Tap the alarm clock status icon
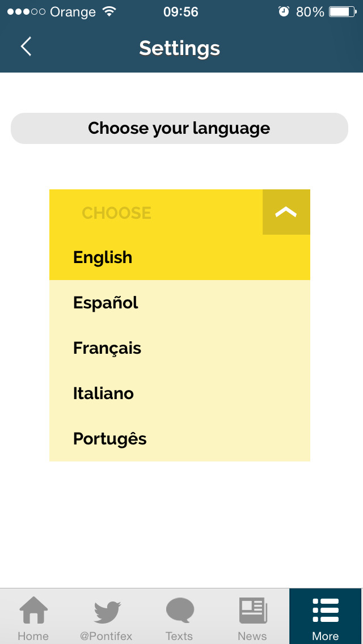The image size is (363, 644). click(x=284, y=11)
